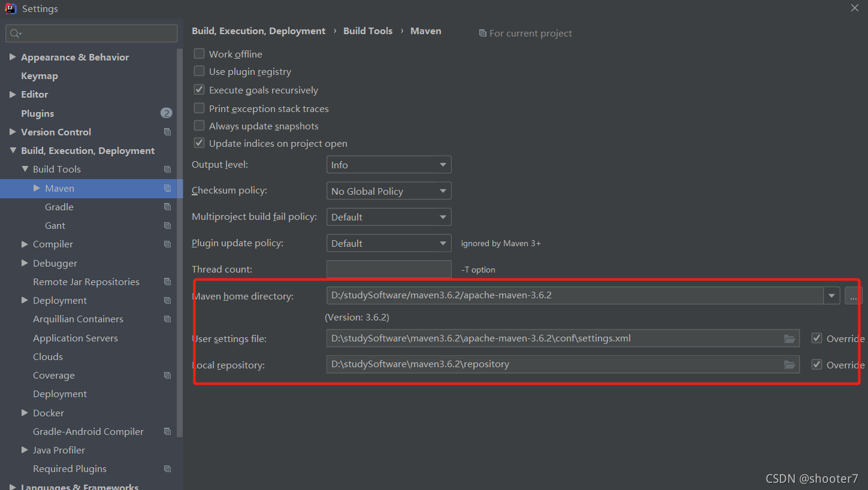The width and height of the screenshot is (868, 490).
Task: Uncheck Update indices on project open
Action: tap(199, 143)
